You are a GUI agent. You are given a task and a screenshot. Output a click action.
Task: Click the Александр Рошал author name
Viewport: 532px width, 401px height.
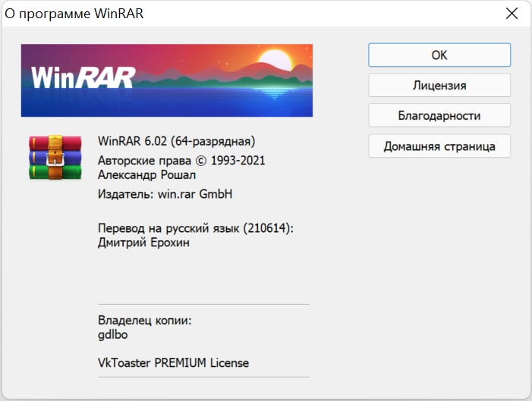click(x=147, y=175)
